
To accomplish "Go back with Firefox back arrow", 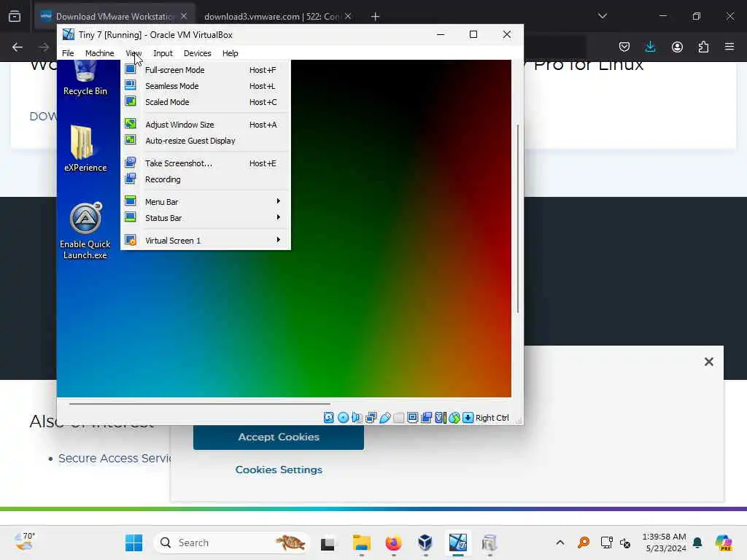I will (x=18, y=47).
